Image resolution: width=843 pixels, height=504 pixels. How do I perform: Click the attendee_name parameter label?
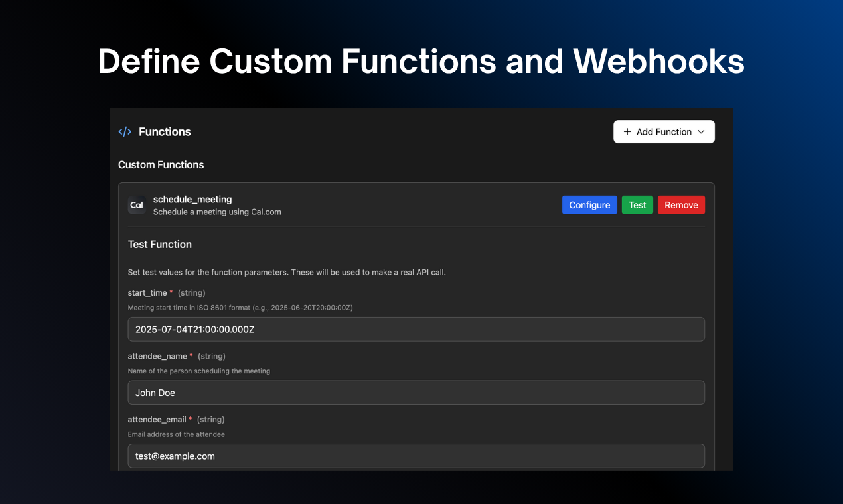(x=157, y=356)
